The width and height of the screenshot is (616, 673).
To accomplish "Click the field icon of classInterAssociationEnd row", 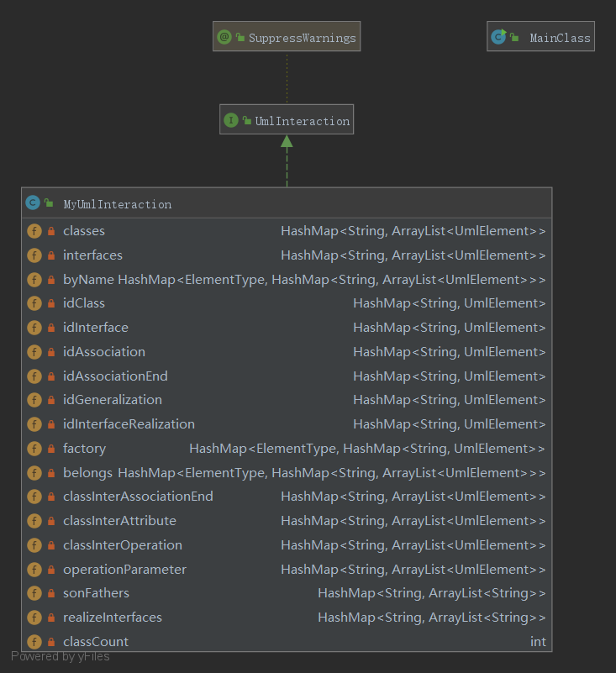I will click(x=34, y=497).
